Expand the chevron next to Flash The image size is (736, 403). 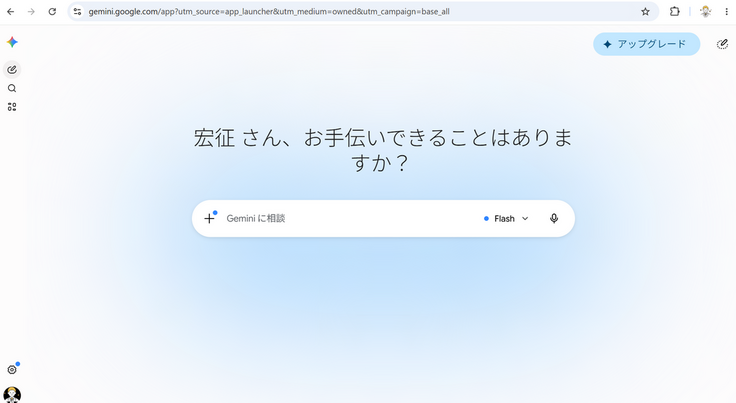tap(525, 219)
